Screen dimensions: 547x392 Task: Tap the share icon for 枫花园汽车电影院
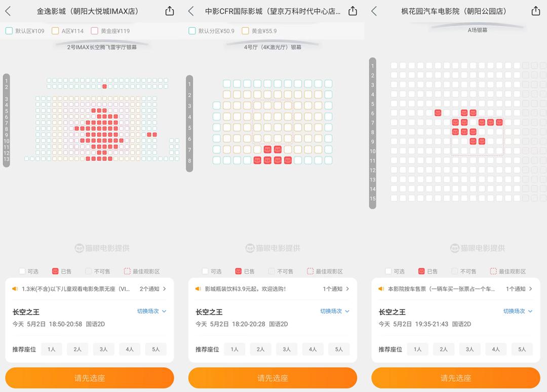[536, 11]
